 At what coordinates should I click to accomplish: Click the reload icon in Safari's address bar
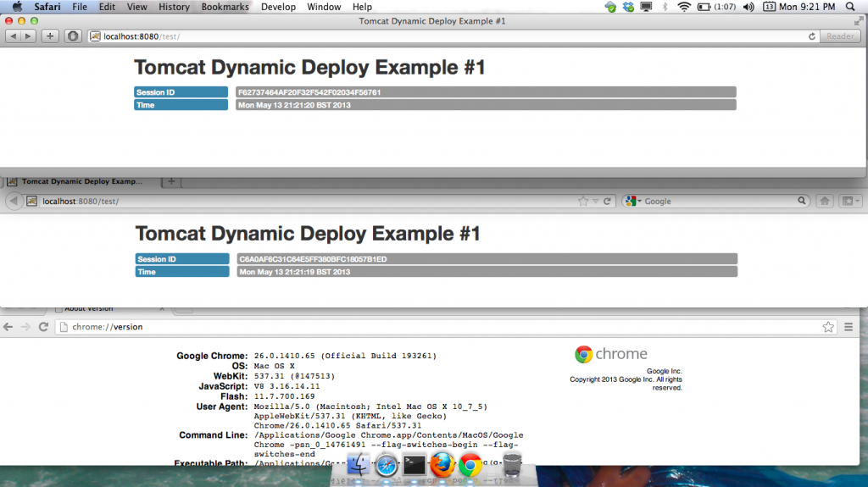[812, 36]
